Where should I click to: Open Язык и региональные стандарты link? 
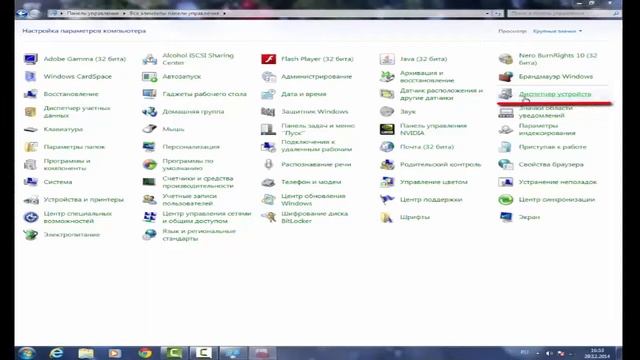pyautogui.click(x=199, y=235)
